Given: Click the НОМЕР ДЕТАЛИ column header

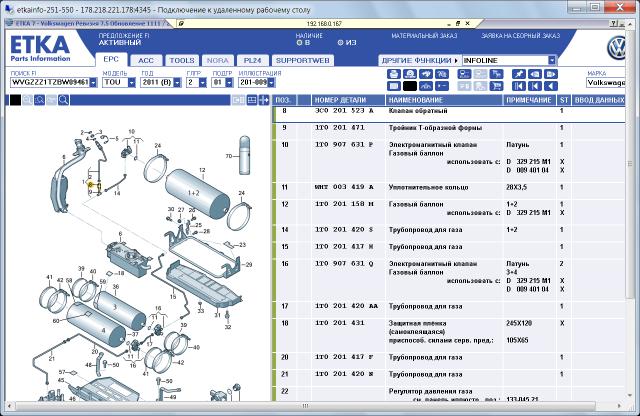Looking at the screenshot, I should pyautogui.click(x=348, y=100).
